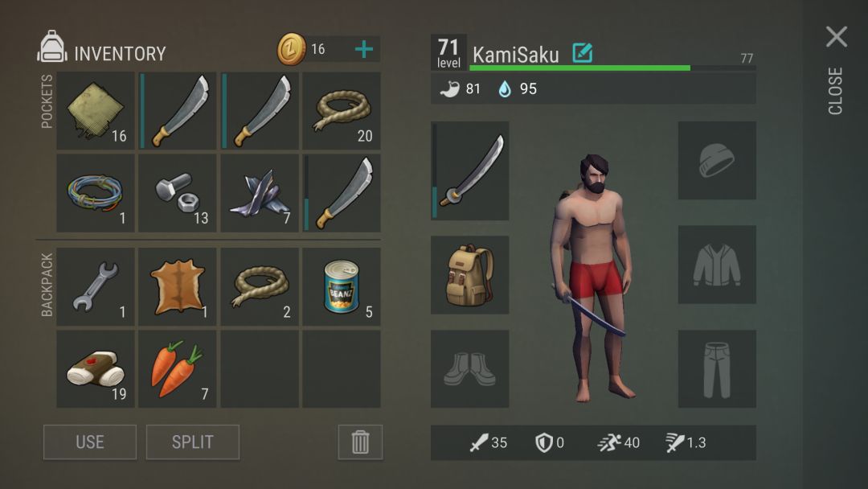This screenshot has height=489, width=868.
Task: Tap the equipped katana weapon slot
Action: click(470, 171)
